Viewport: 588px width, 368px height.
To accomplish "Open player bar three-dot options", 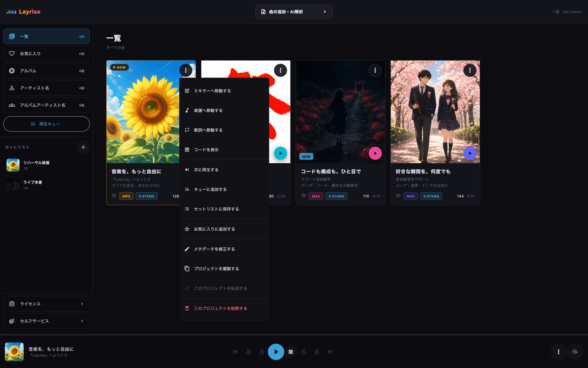I will [558, 352].
